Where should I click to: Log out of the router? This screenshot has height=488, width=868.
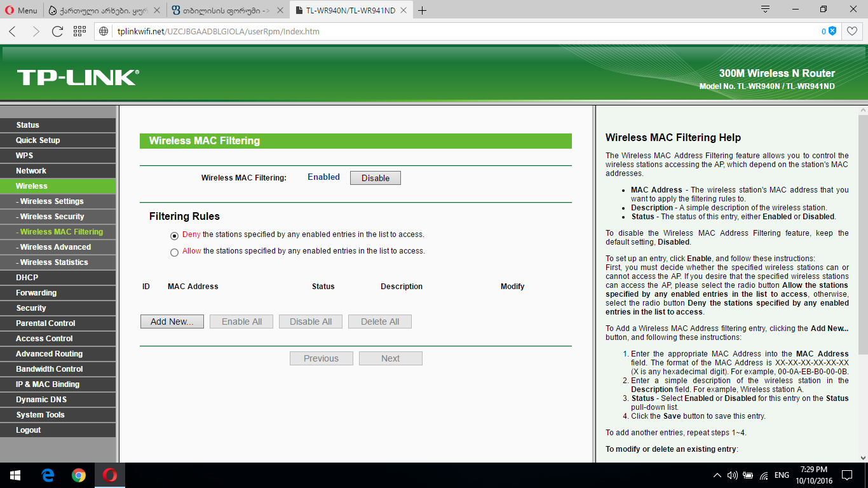(x=58, y=430)
